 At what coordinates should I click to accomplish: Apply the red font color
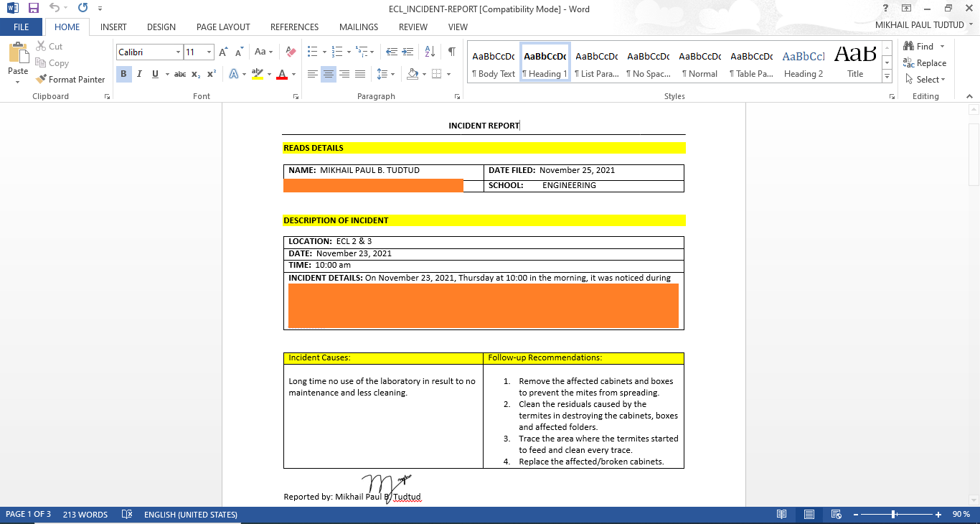coord(282,74)
